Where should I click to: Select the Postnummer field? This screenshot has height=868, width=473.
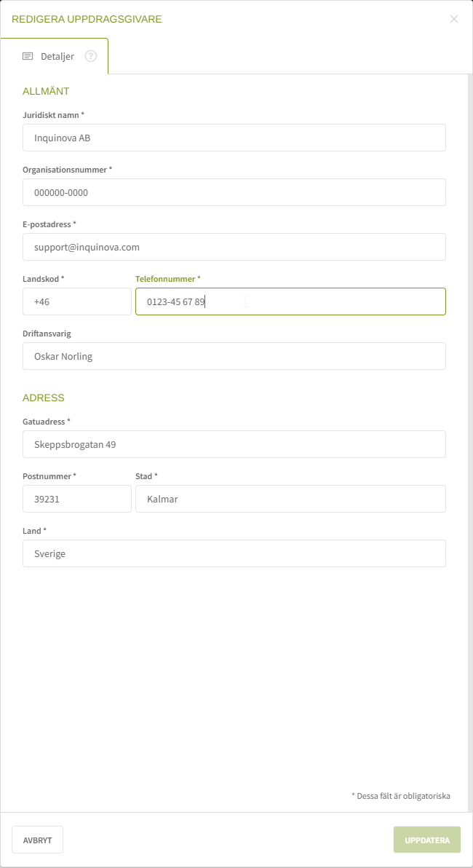coord(76,499)
